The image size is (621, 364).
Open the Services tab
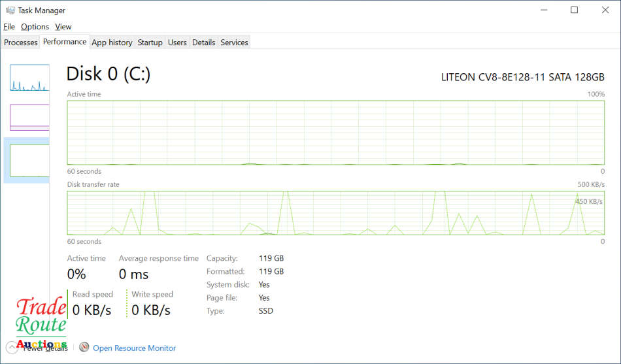pyautogui.click(x=234, y=42)
